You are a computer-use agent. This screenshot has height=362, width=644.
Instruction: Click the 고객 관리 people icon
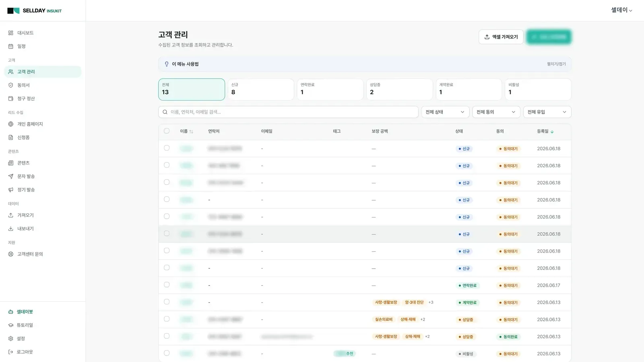point(11,72)
